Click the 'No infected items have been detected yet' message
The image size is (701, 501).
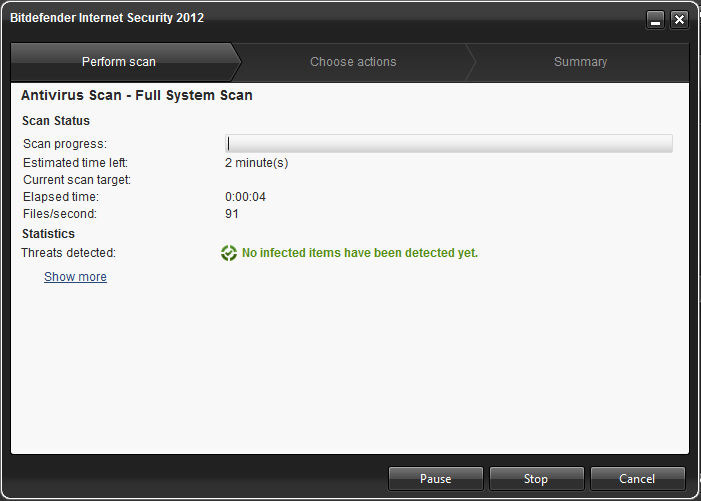tap(360, 253)
